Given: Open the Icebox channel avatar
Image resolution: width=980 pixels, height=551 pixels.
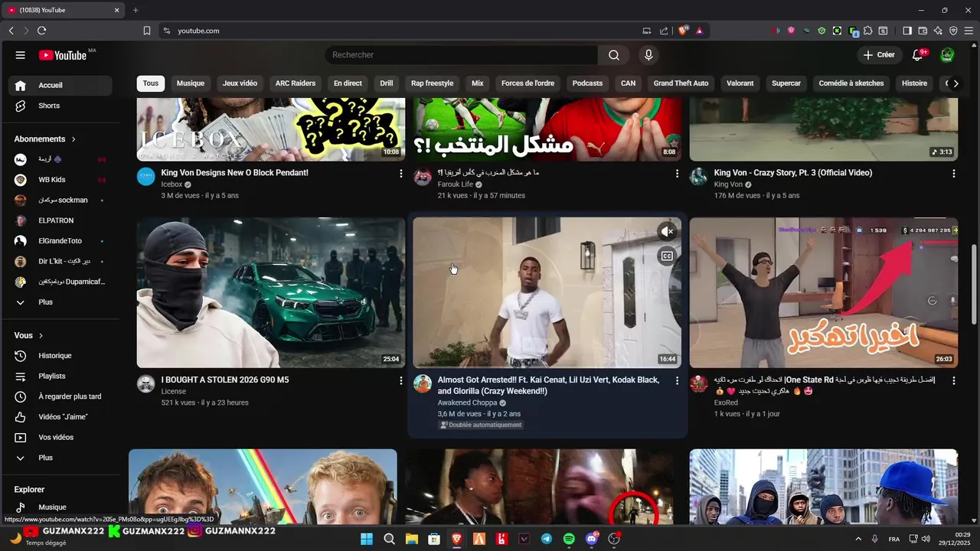Looking at the screenshot, I should 145,177.
